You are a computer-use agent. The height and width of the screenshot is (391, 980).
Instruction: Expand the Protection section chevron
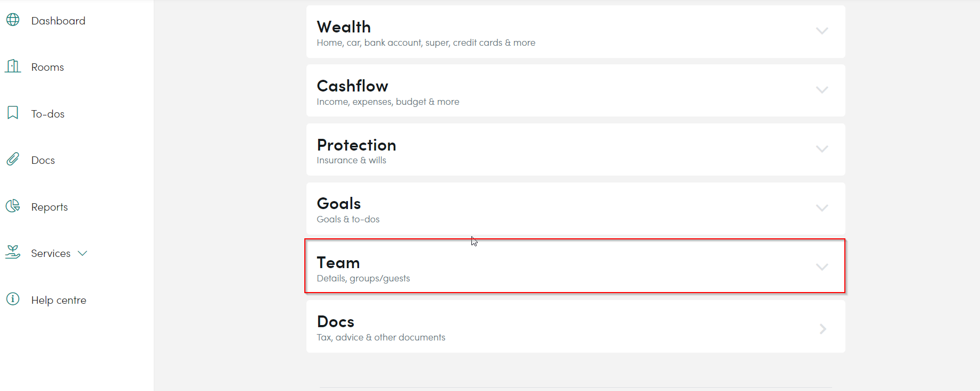tap(822, 149)
